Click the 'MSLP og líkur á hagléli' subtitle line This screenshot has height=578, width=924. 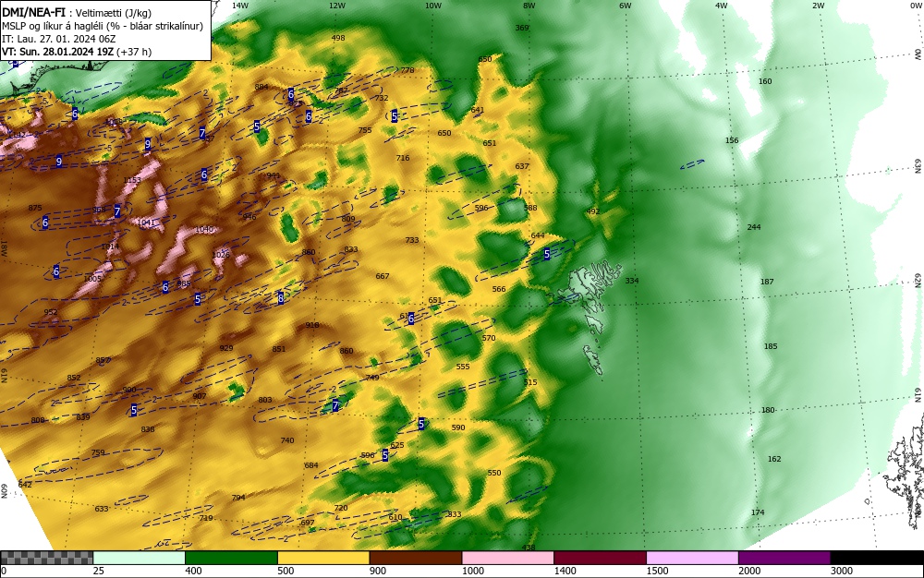click(x=103, y=26)
